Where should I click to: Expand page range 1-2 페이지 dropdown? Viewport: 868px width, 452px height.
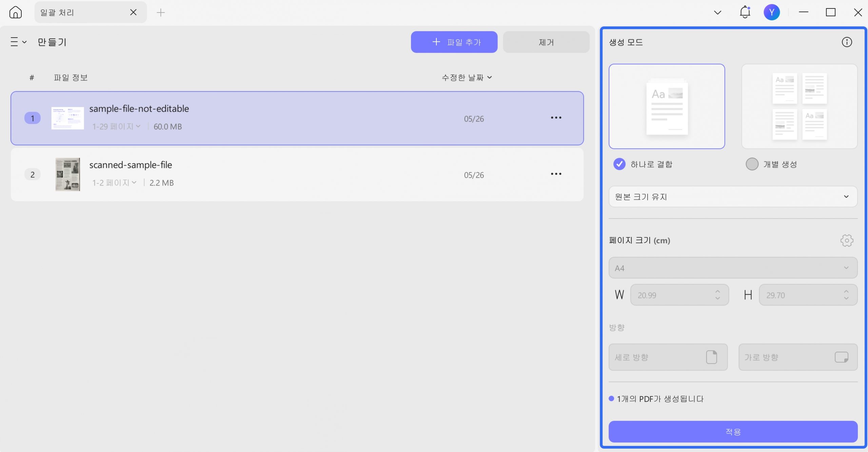click(114, 183)
